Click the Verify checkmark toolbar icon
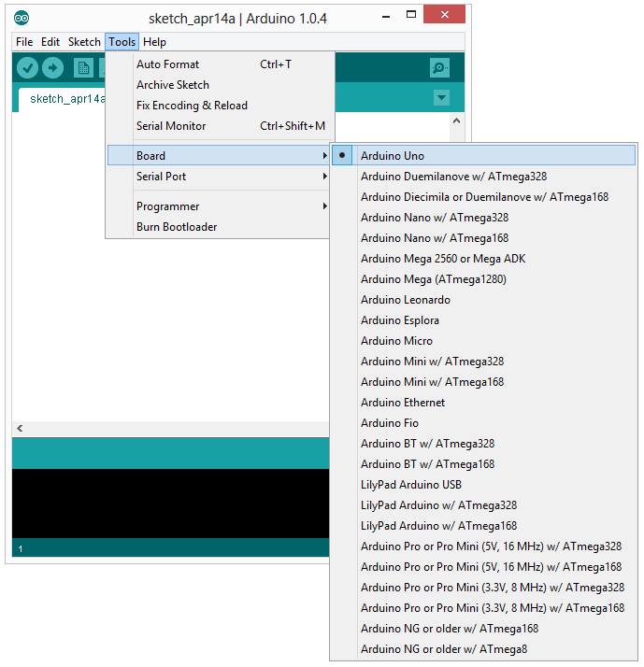This screenshot has height=667, width=644. tap(27, 67)
